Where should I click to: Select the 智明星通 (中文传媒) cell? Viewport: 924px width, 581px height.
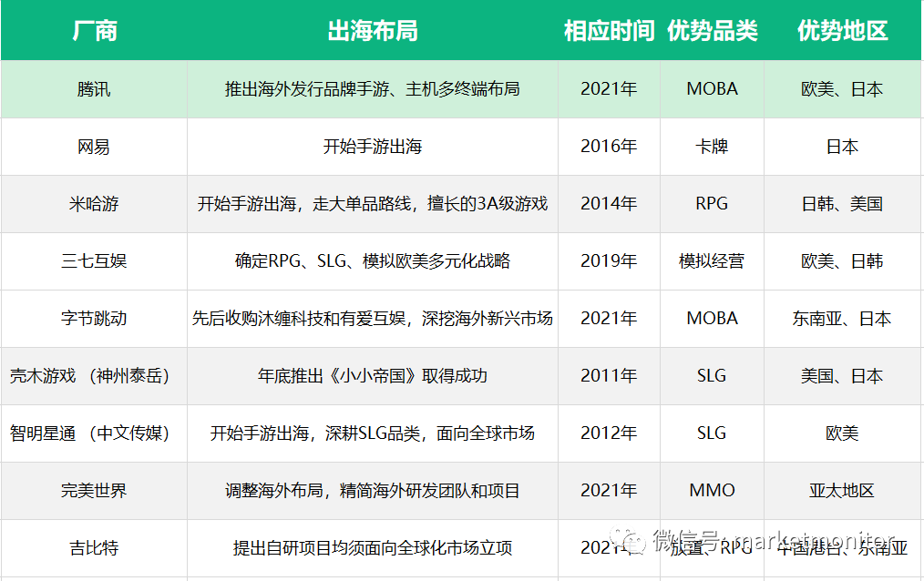point(94,433)
